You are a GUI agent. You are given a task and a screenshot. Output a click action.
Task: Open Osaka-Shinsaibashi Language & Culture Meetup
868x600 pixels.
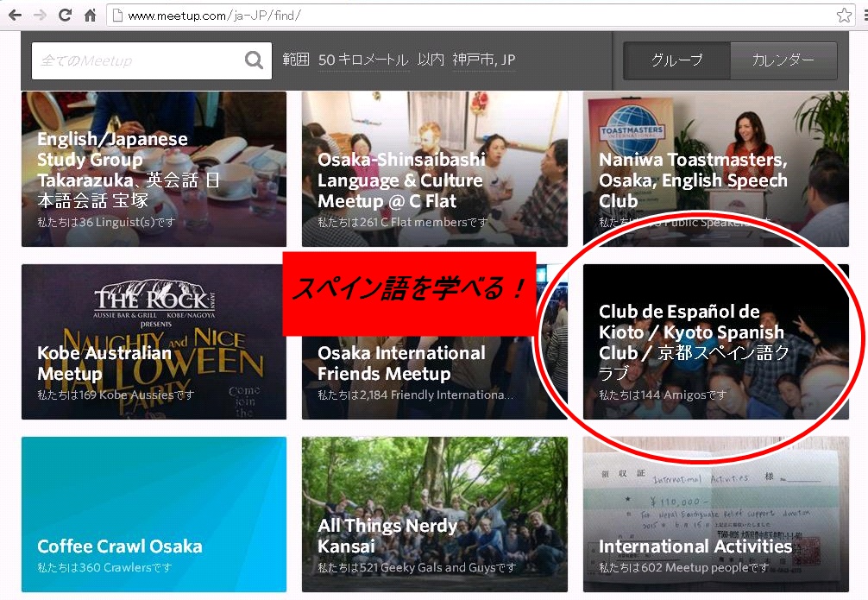[x=434, y=169]
